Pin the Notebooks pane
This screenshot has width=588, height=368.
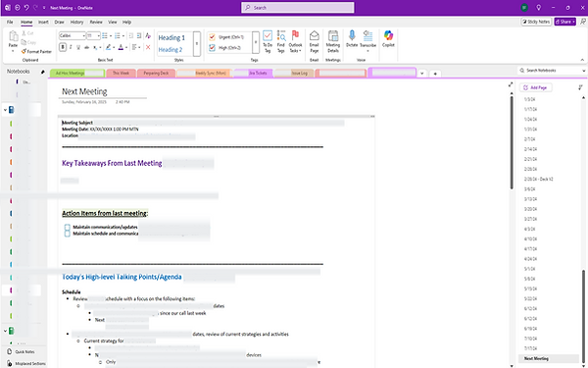coord(42,72)
